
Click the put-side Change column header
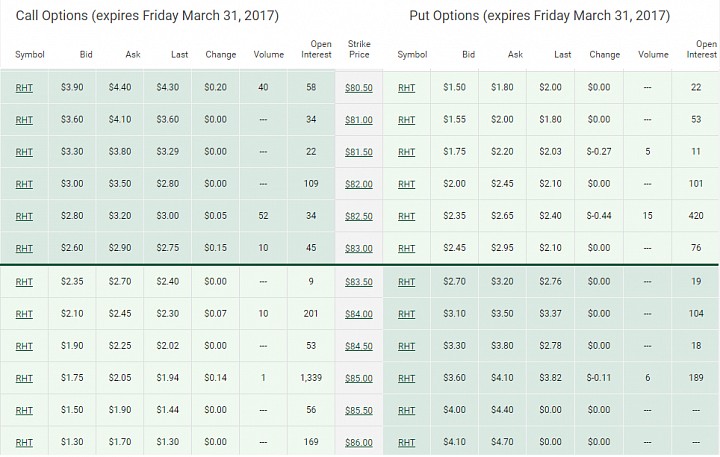tap(604, 55)
